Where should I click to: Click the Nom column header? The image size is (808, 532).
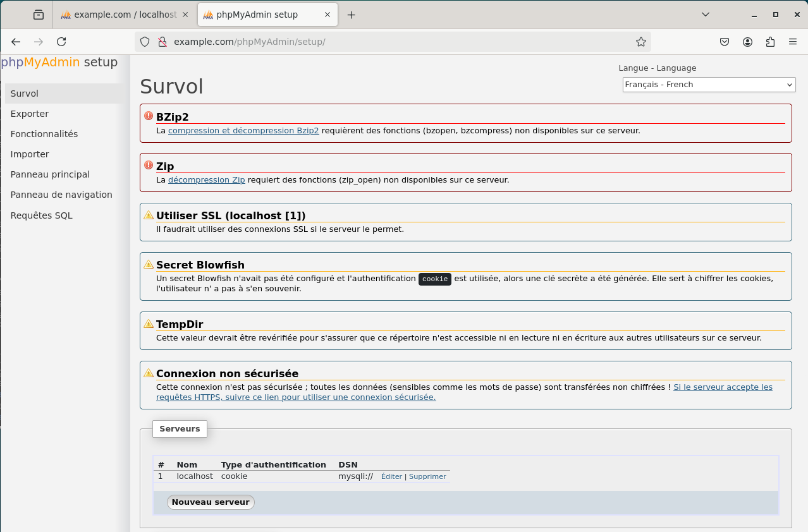pyautogui.click(x=187, y=465)
